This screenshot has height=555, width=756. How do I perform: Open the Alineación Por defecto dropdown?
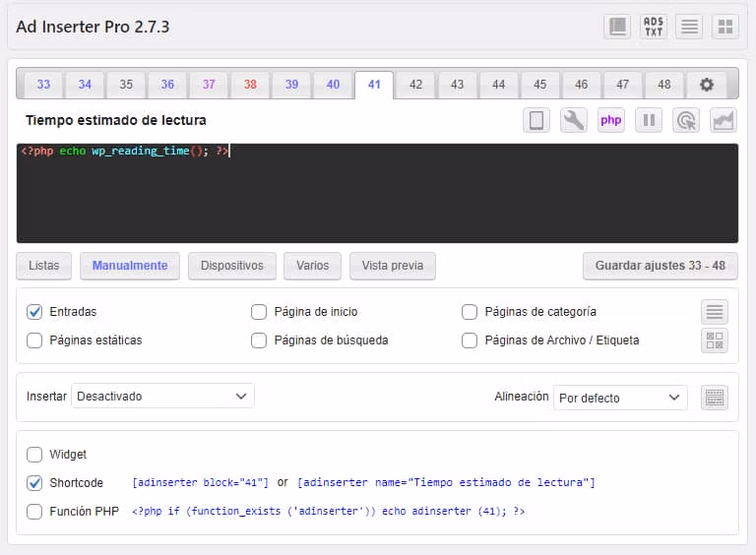pyautogui.click(x=620, y=398)
